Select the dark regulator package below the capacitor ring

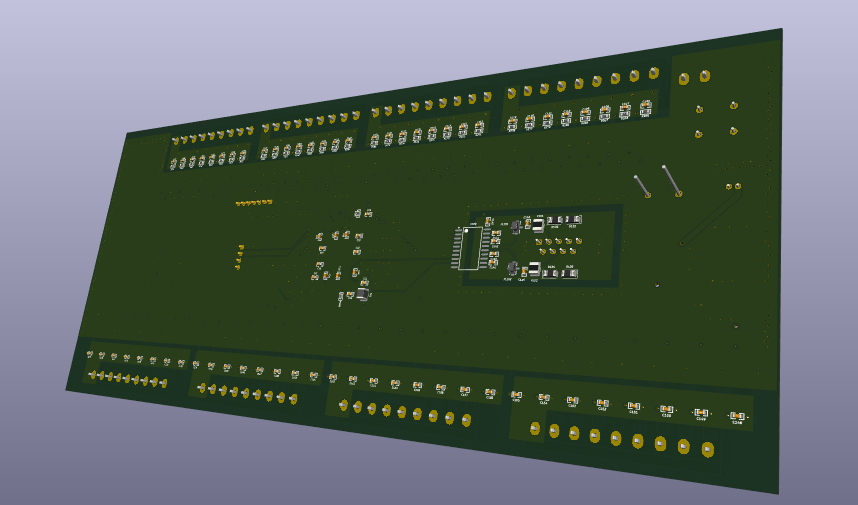tap(362, 294)
